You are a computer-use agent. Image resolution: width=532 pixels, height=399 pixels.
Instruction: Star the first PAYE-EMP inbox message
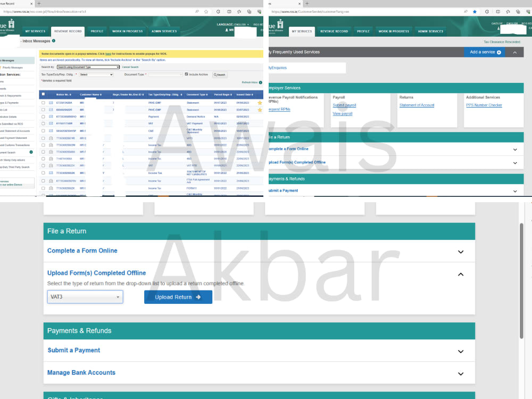(x=260, y=102)
